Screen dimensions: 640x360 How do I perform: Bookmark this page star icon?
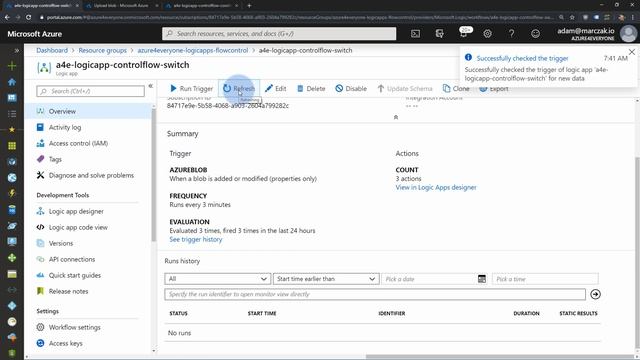[x=572, y=17]
